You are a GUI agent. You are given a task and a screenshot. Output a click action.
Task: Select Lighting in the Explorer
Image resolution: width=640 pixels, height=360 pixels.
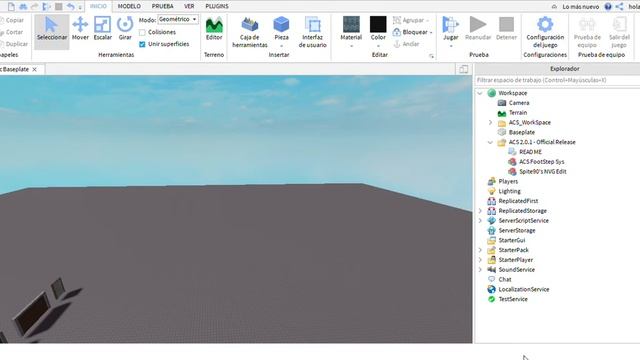coord(509,191)
